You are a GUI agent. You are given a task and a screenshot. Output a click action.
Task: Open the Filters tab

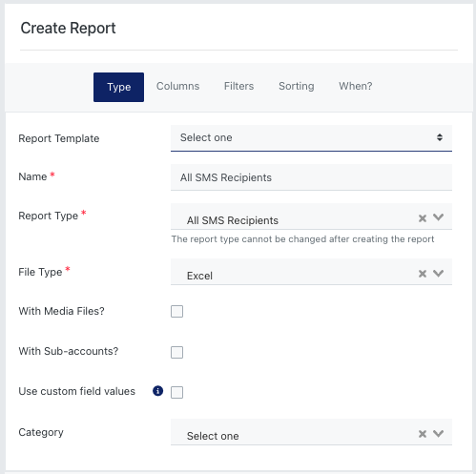click(238, 86)
